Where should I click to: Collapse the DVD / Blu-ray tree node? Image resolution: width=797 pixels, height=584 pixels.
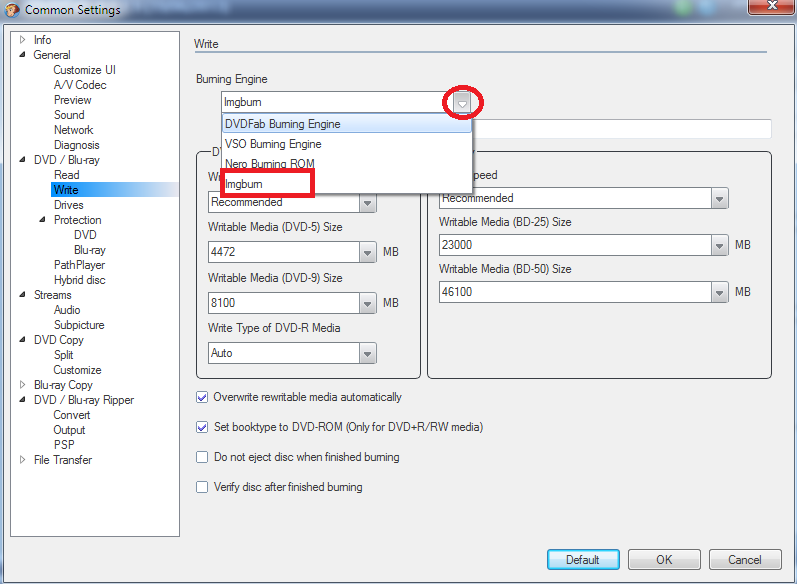pyautogui.click(x=22, y=160)
